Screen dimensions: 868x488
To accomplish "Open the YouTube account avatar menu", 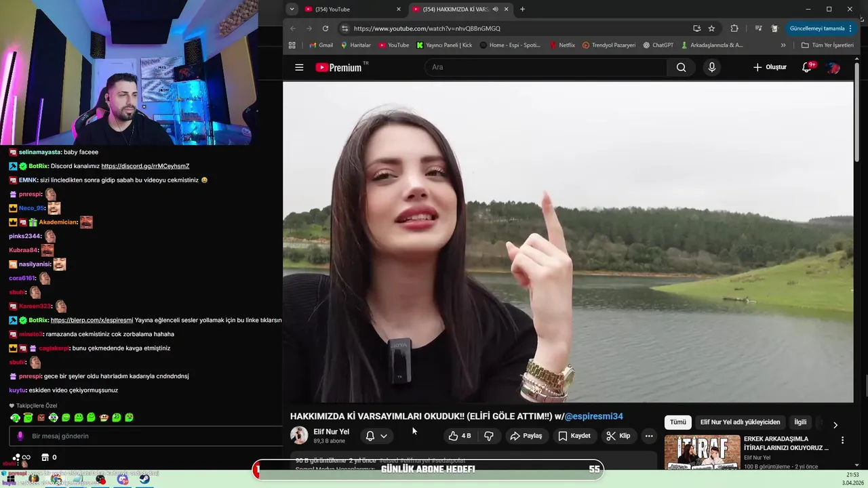I will tap(833, 67).
